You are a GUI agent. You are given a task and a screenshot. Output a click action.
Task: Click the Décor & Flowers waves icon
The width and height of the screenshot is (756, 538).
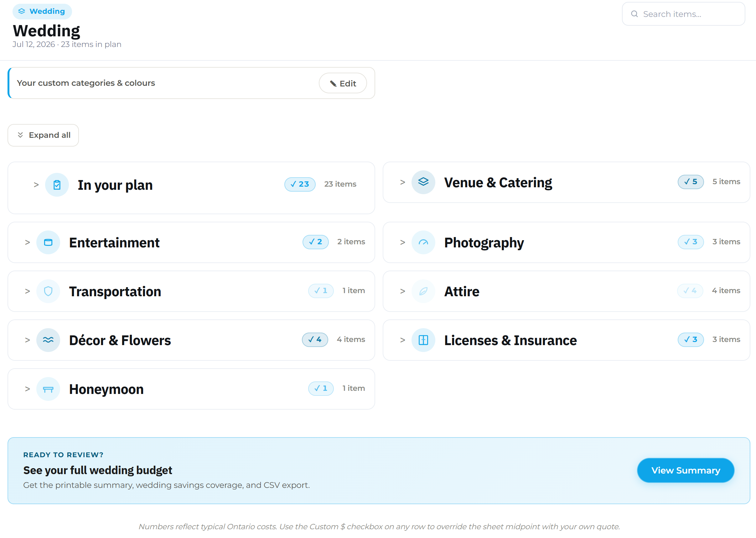tap(48, 340)
